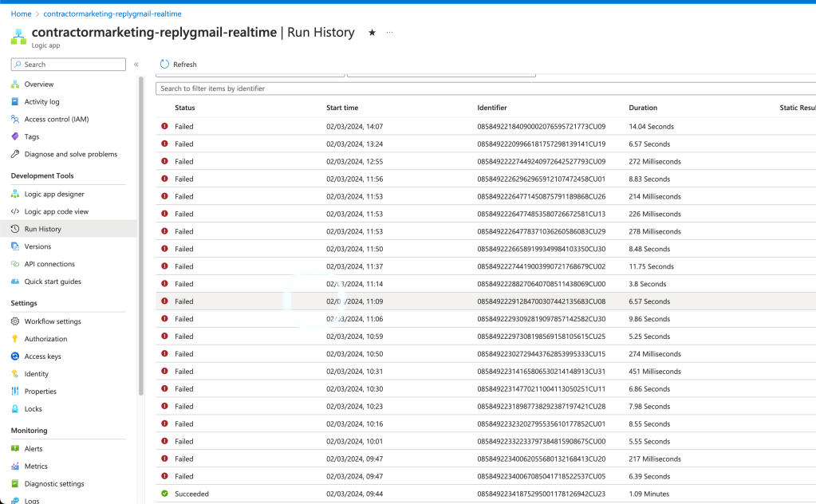Viewport: 816px width, 504px height.
Task: Click the 11.75 Seconds duration cell
Action: [651, 266]
